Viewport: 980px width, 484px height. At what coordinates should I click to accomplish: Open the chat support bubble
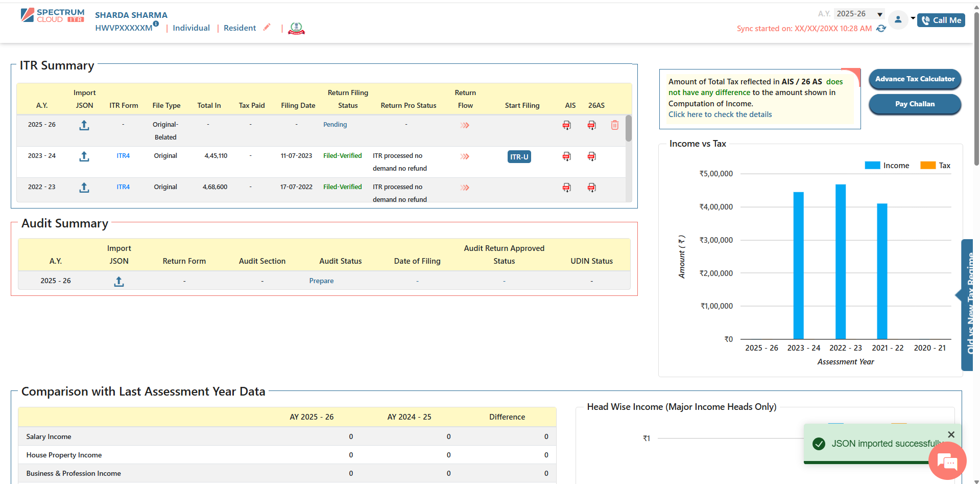click(947, 462)
